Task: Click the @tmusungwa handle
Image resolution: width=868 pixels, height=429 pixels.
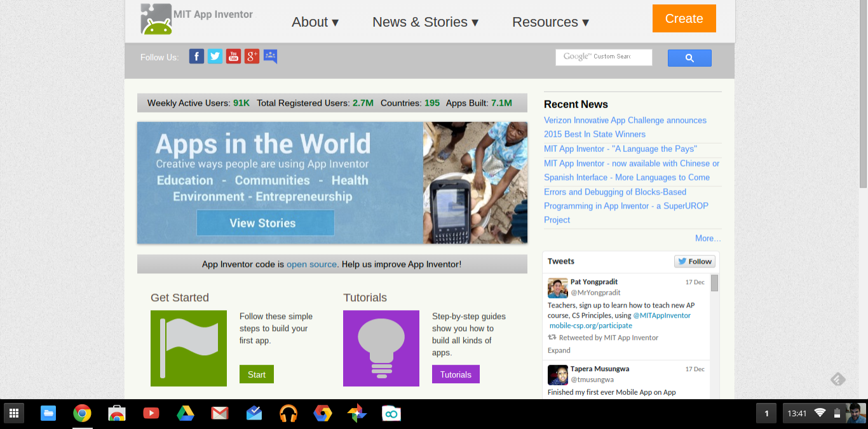Action: pyautogui.click(x=592, y=379)
